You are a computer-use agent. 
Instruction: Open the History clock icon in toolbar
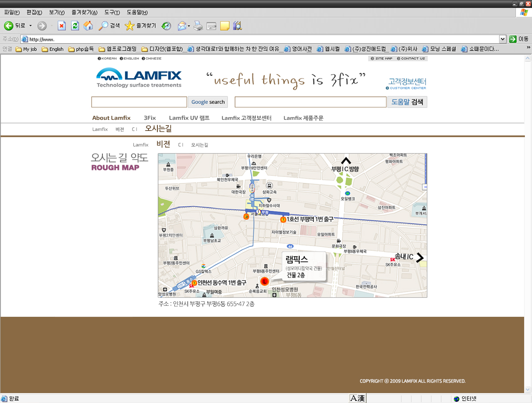pyautogui.click(x=166, y=26)
